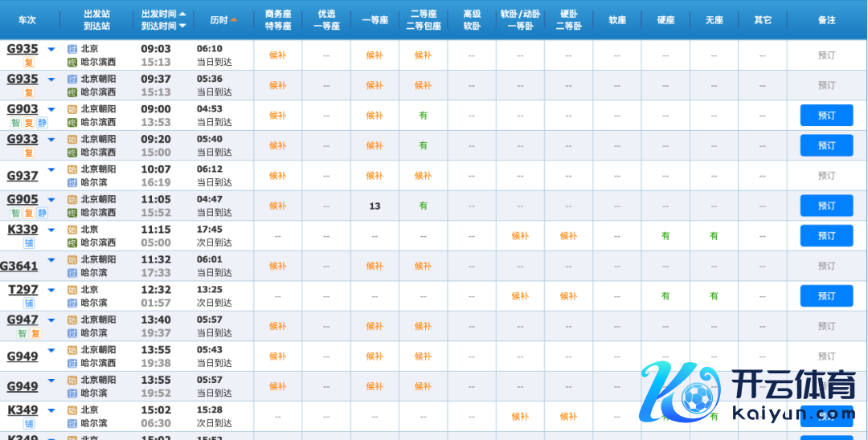Open the dropdown arrow beside G3641

[x=51, y=260]
